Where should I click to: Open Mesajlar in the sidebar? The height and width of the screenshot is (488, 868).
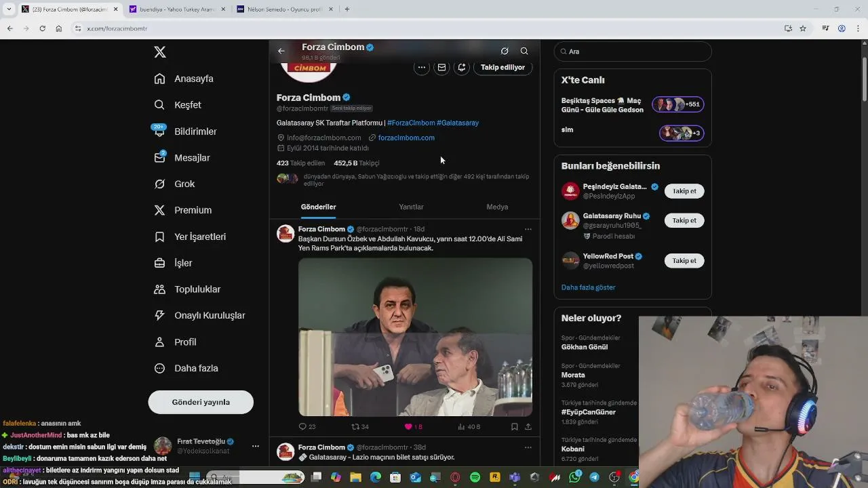pos(182,158)
